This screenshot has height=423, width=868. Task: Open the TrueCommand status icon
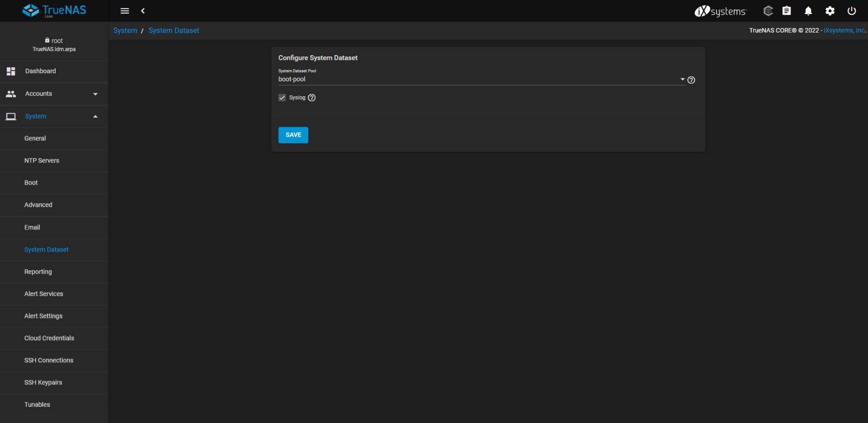tap(767, 11)
